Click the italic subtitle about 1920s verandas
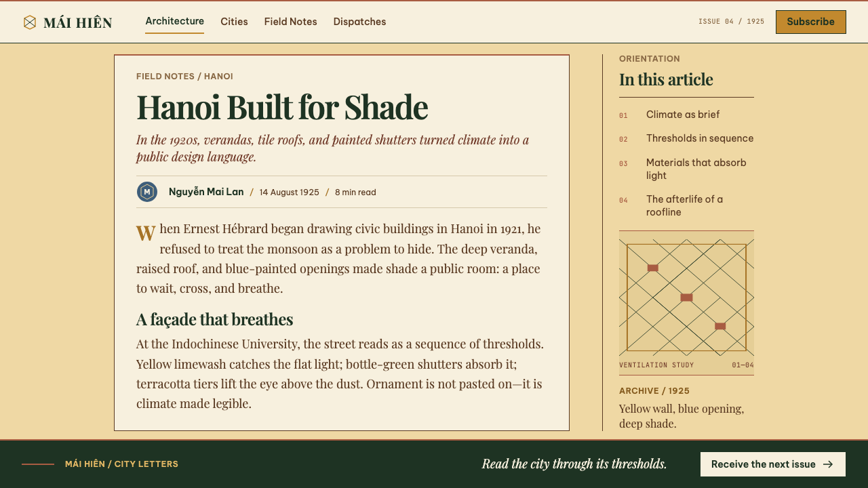Image resolution: width=868 pixels, height=488 pixels. coord(332,148)
